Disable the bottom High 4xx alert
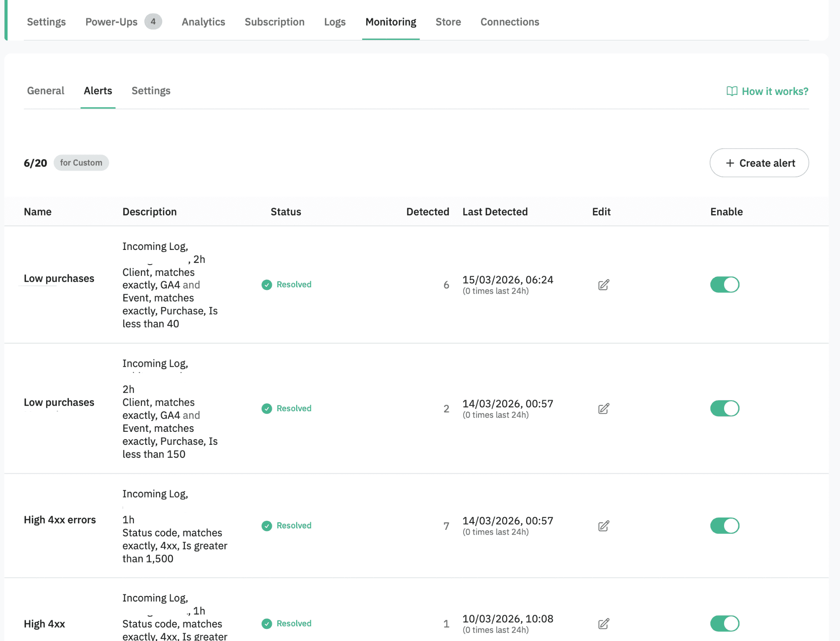The height and width of the screenshot is (641, 840). 724,624
